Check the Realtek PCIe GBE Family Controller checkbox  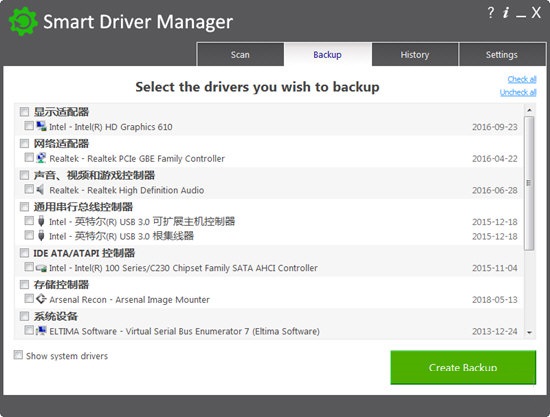click(x=29, y=157)
